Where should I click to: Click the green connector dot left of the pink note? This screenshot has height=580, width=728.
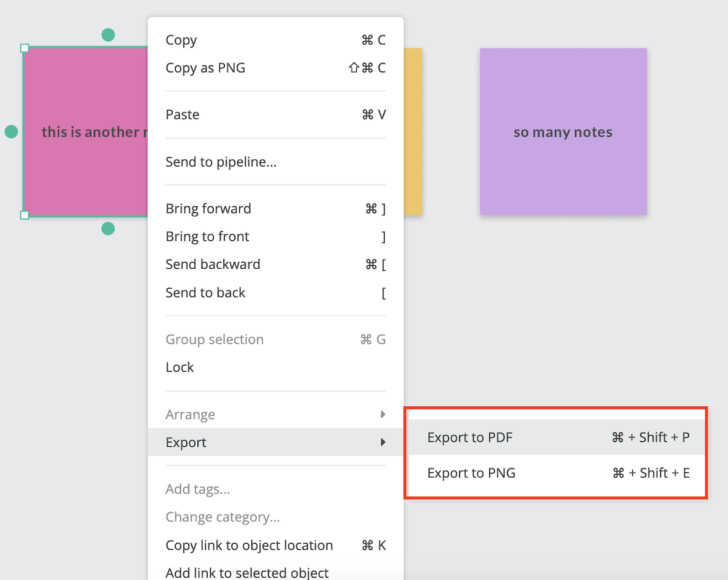tap(12, 131)
